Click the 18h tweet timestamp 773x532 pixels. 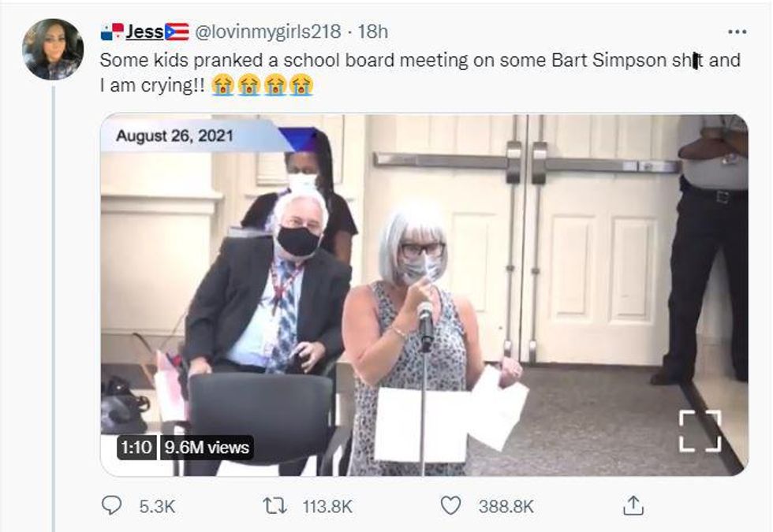373,32
